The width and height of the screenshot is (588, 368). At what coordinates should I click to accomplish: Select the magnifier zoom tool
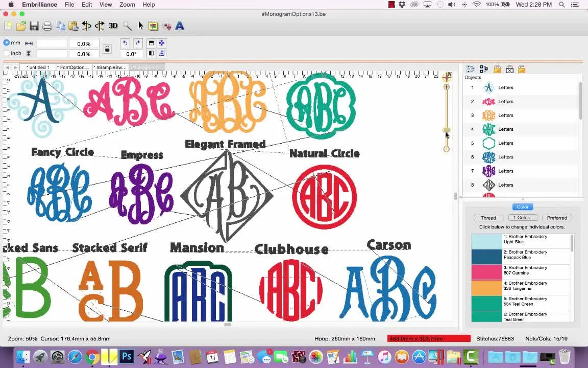pyautogui.click(x=128, y=26)
